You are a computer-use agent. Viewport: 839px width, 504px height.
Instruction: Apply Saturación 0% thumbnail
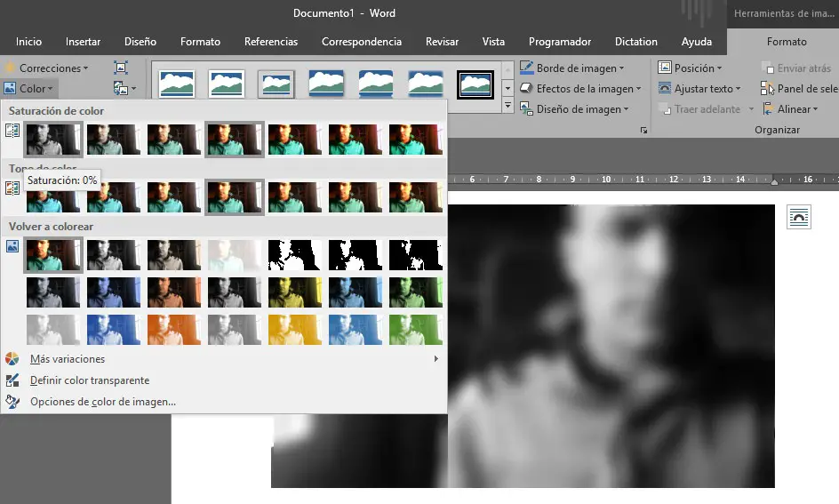coord(53,139)
